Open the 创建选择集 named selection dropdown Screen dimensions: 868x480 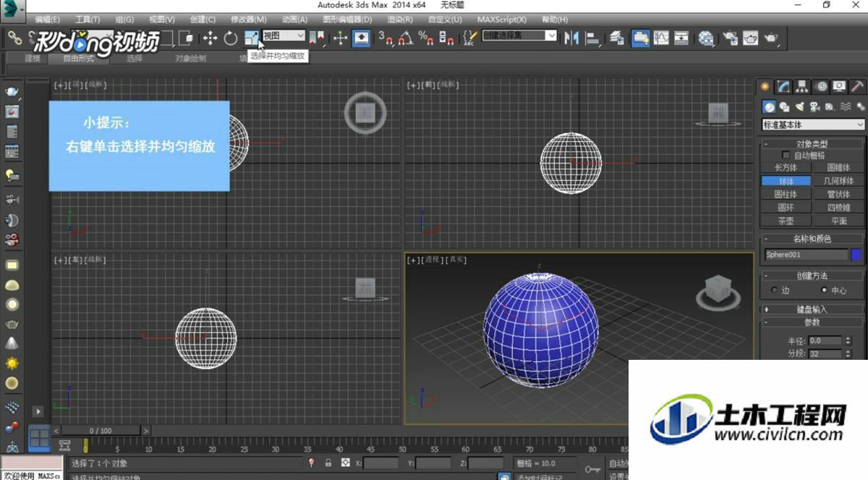519,35
